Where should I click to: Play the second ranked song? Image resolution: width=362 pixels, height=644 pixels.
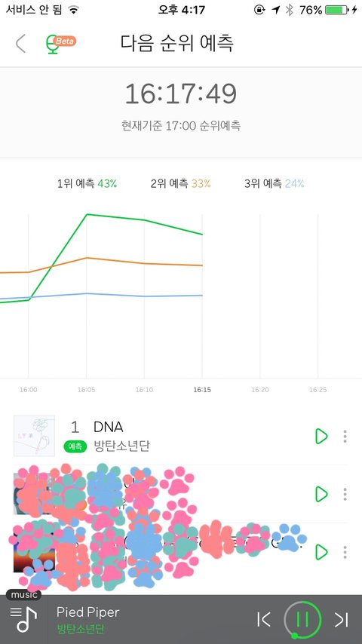pos(321,494)
